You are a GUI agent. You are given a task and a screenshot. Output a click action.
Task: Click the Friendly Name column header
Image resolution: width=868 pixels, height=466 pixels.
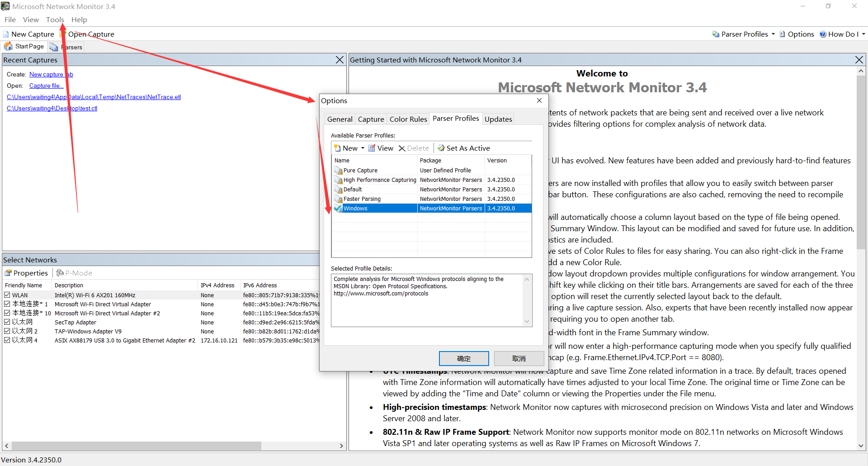(27, 285)
